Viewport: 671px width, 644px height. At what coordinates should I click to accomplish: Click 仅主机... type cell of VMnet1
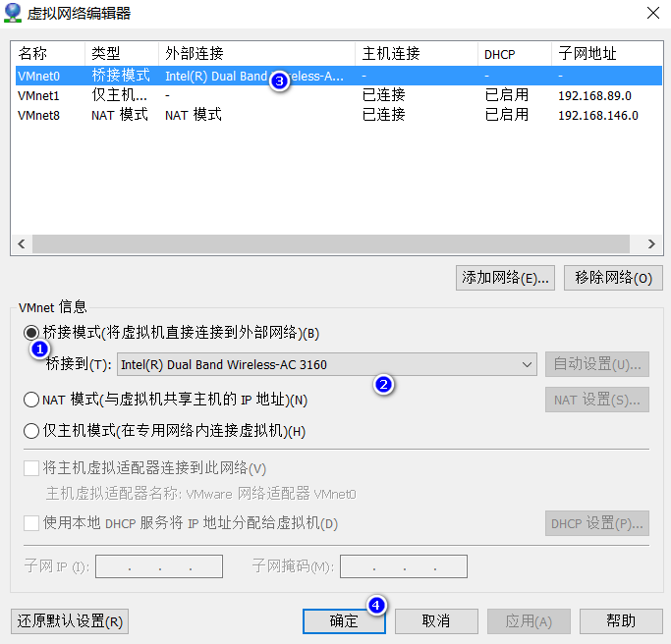[x=119, y=95]
